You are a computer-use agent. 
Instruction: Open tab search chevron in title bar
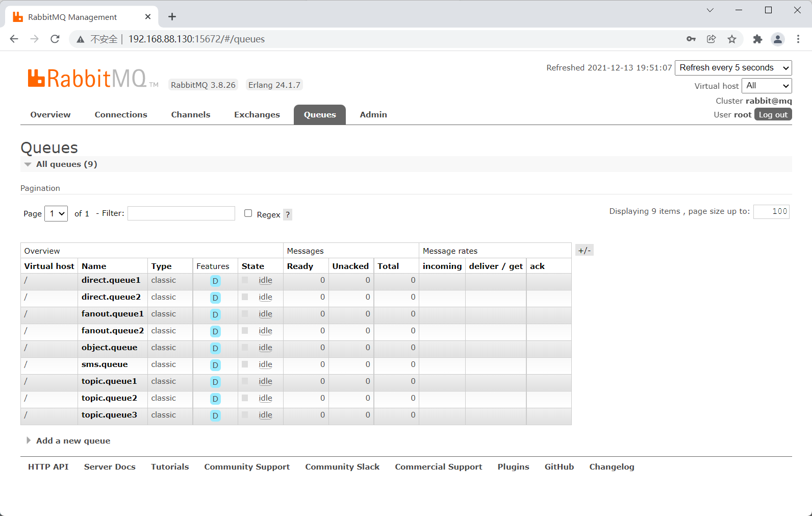(x=710, y=10)
